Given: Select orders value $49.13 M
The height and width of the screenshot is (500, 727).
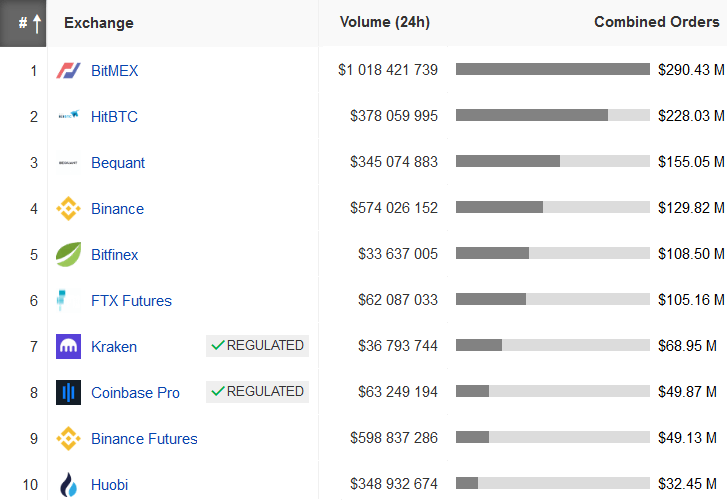Looking at the screenshot, I should (x=688, y=437).
